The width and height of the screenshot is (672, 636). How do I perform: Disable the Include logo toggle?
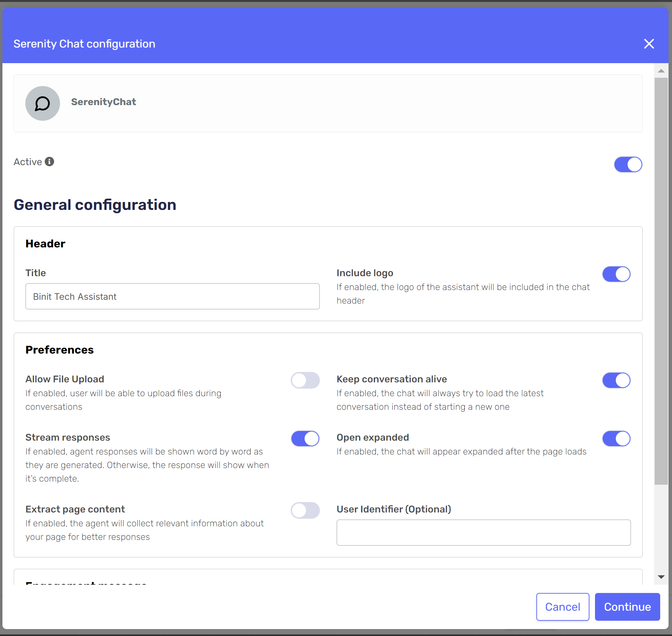tap(616, 274)
